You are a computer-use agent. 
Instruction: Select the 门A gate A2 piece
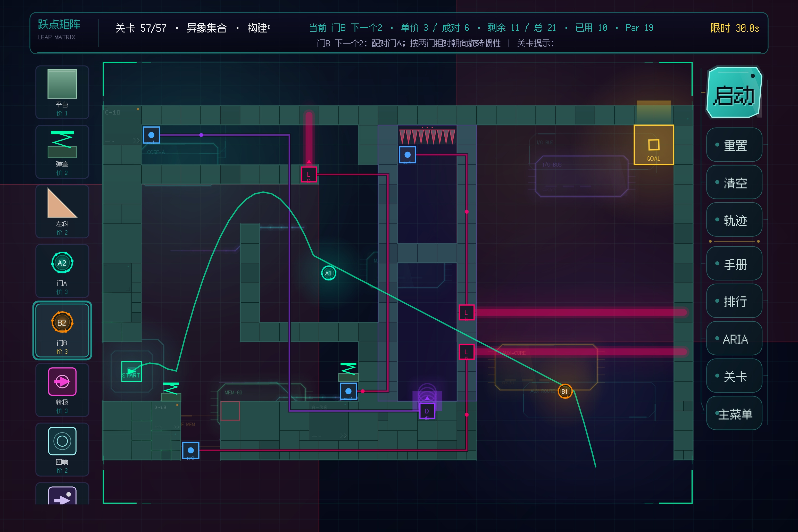tap(62, 271)
